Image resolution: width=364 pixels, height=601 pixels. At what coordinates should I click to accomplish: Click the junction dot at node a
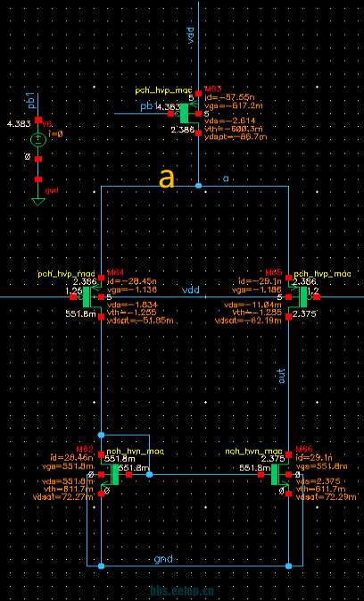click(198, 186)
